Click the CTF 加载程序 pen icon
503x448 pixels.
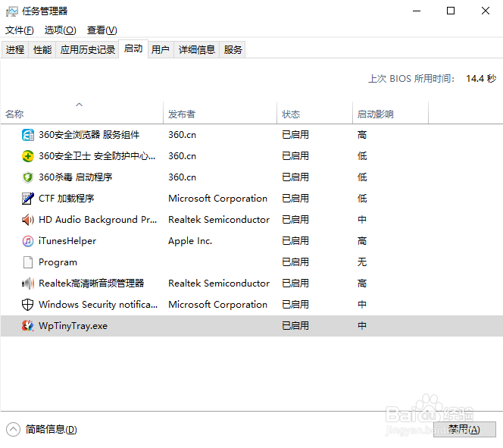(x=28, y=199)
